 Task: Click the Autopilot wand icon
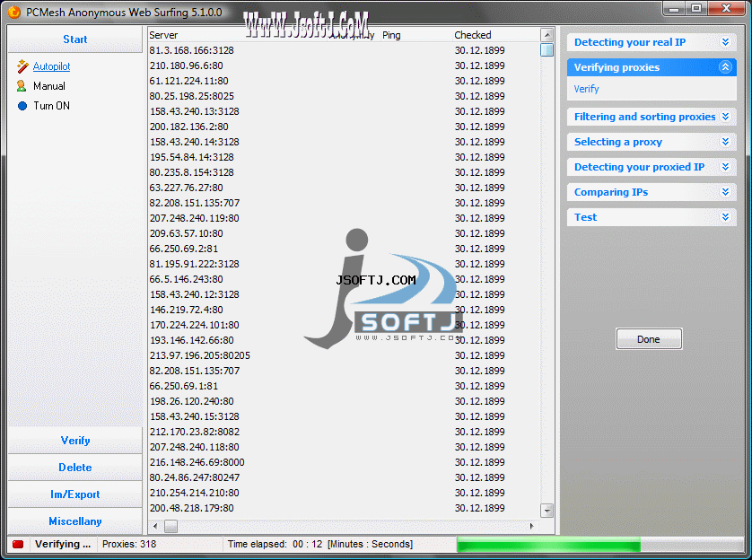click(22, 66)
